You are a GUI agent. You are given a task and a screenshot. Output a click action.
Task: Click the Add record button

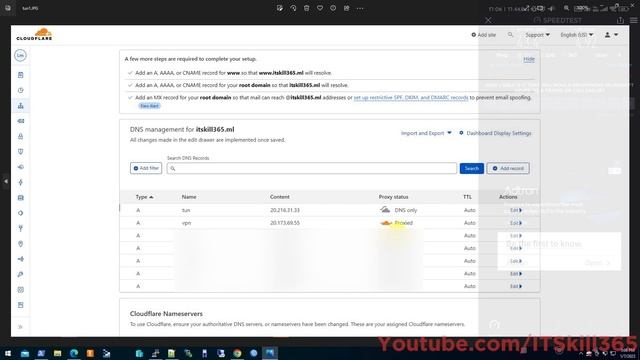click(508, 168)
